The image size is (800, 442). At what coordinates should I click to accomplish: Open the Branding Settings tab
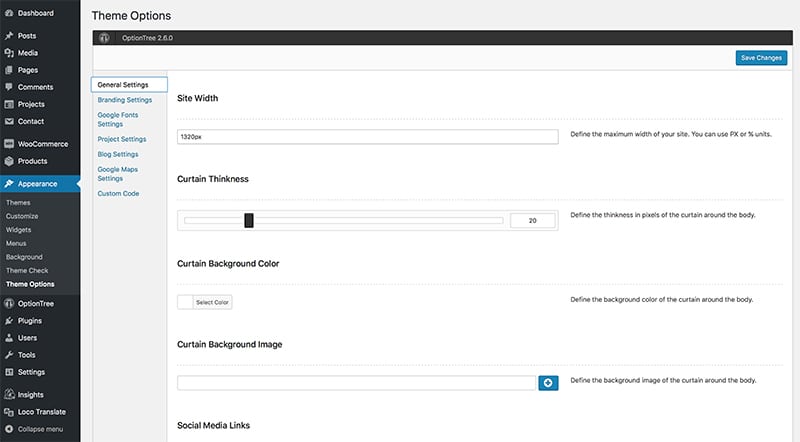[x=124, y=100]
